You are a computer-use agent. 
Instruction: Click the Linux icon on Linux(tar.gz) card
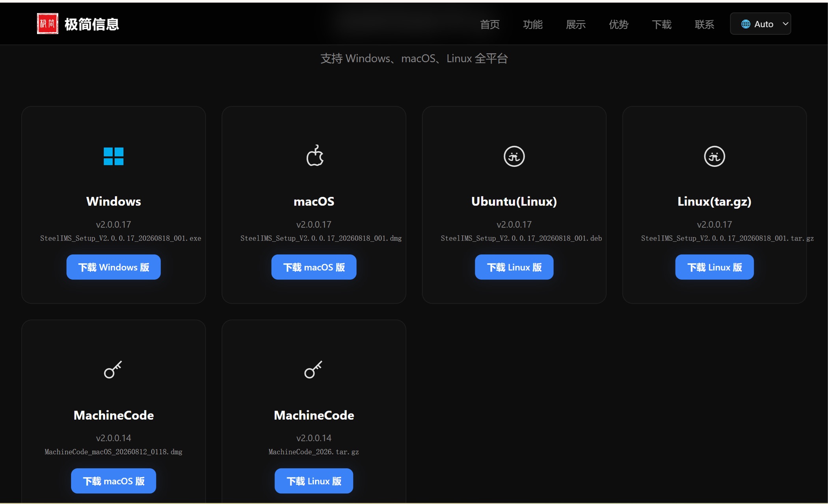(714, 156)
